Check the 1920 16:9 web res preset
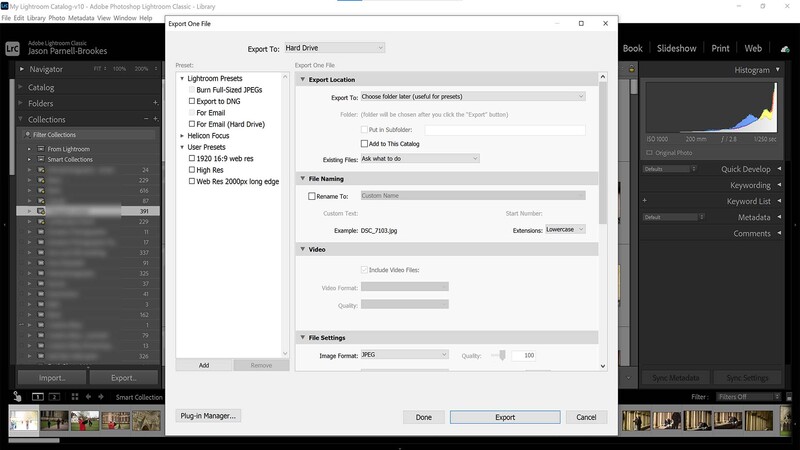The image size is (800, 450). pos(192,158)
